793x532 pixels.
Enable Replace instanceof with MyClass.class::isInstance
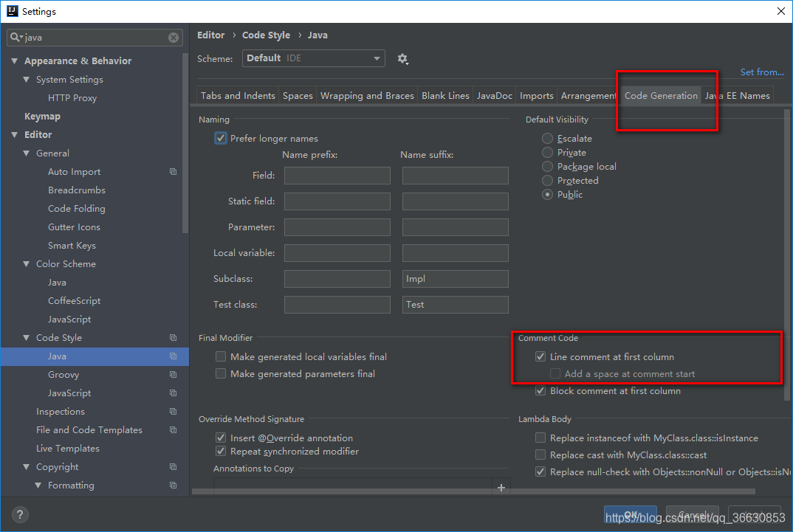pos(540,438)
